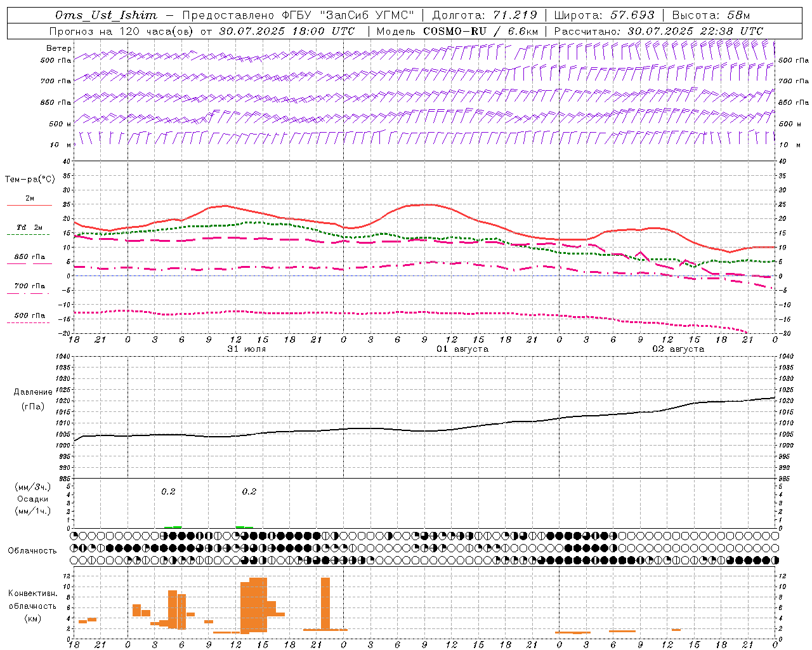Click the computed time "30.07.2025 22:38 UTC"
This screenshot has height=650, width=812.
(695, 31)
